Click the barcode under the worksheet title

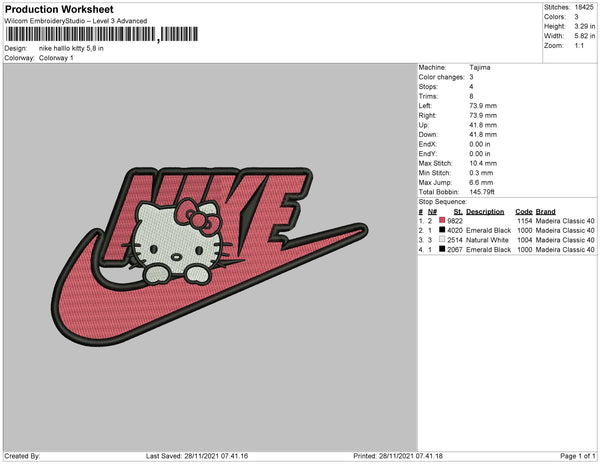click(x=102, y=34)
